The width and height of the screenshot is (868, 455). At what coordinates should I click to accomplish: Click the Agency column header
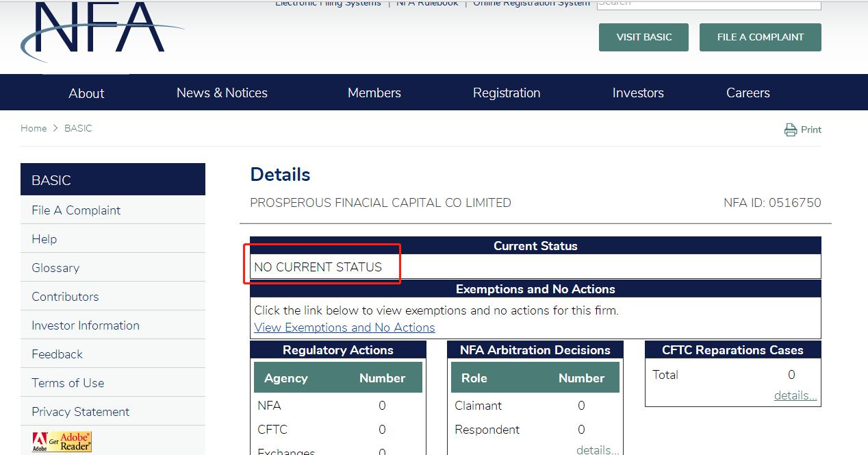click(285, 378)
